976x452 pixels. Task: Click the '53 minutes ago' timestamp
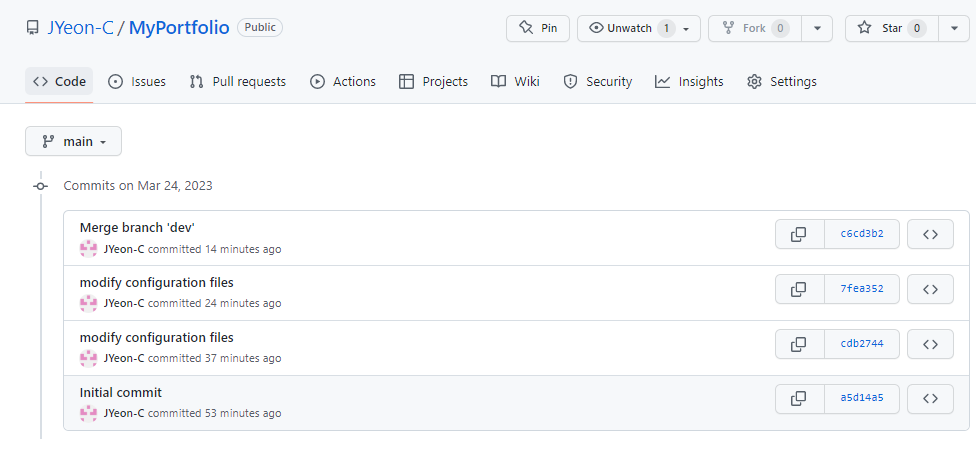click(x=243, y=413)
